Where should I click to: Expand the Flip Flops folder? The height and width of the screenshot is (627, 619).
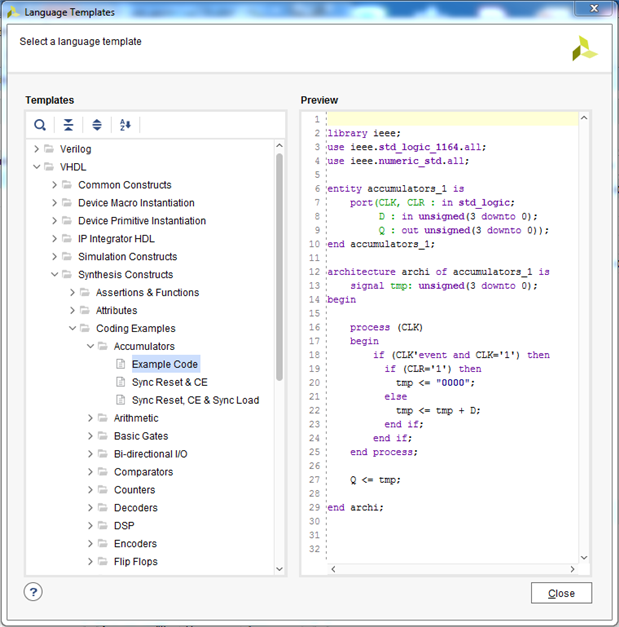(x=90, y=562)
